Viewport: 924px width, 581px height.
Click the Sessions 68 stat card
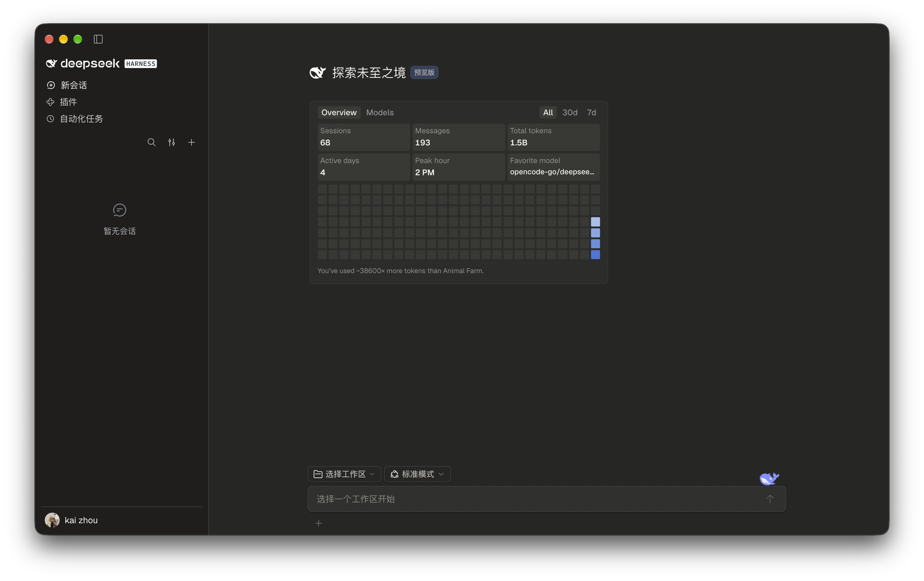[363, 137]
